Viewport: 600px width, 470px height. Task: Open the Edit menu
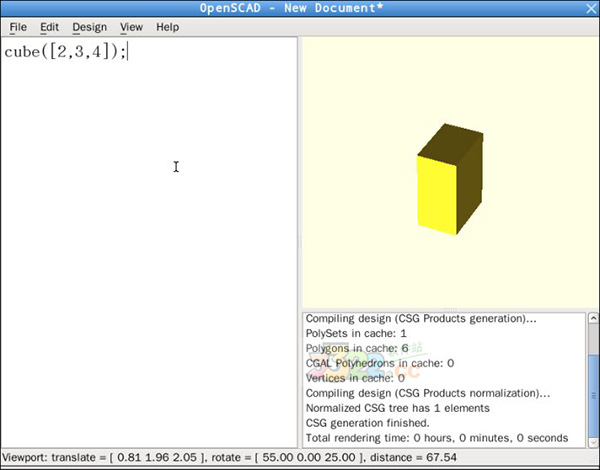pyautogui.click(x=49, y=27)
